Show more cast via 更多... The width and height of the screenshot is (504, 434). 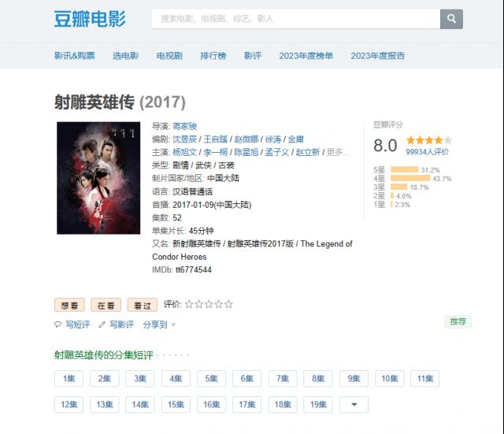[x=337, y=152]
